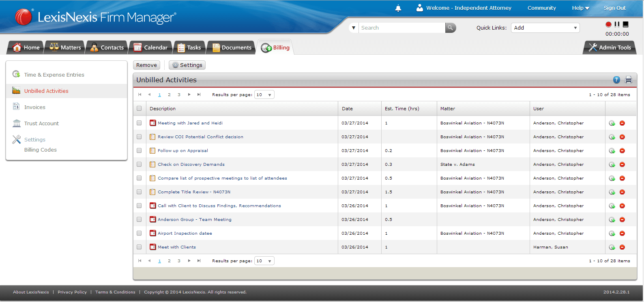Delete the Meet with Clients entry

622,247
